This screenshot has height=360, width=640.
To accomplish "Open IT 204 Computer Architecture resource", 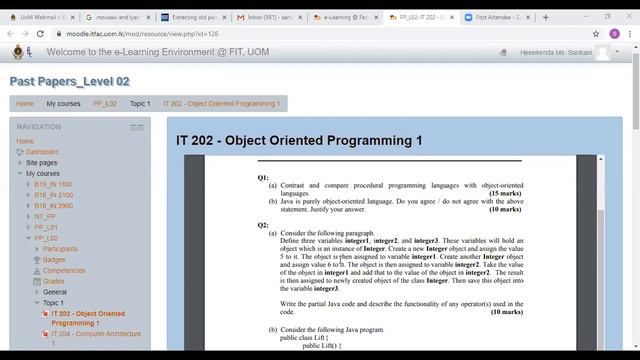I will point(96,338).
